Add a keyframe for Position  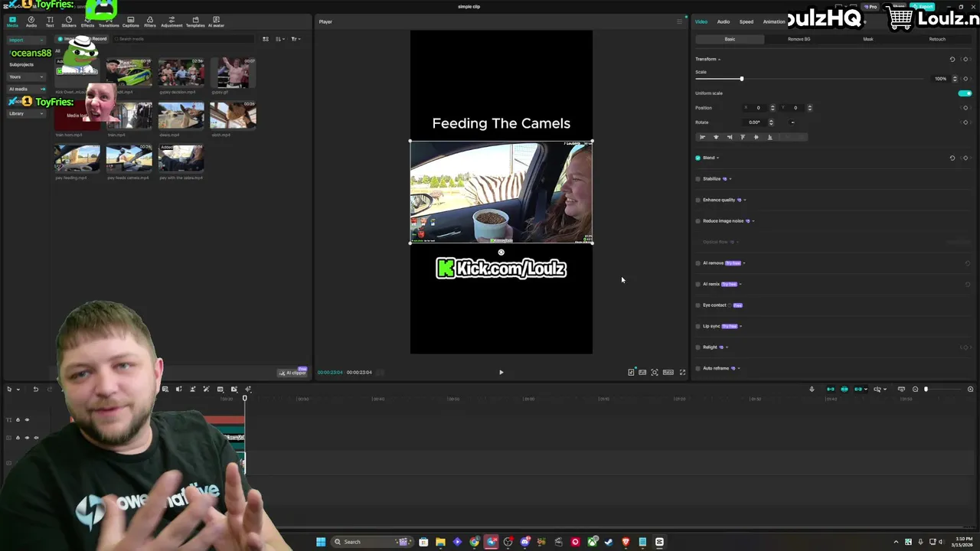965,108
